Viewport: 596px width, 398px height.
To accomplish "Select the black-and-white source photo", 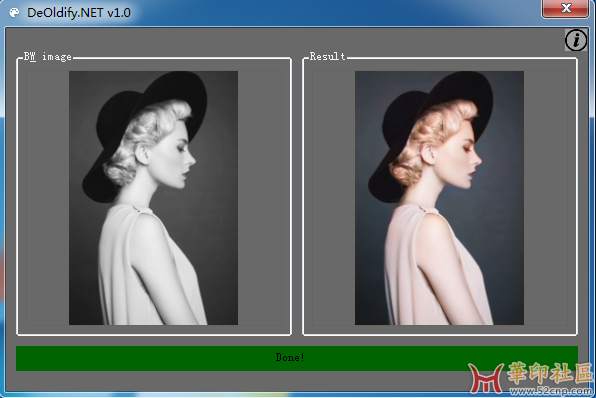I will click(154, 198).
